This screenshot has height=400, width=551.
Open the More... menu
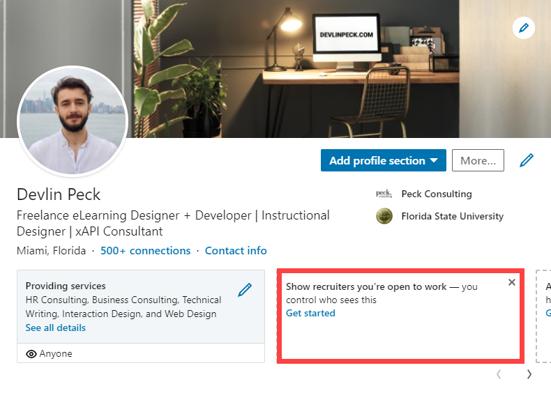(478, 161)
